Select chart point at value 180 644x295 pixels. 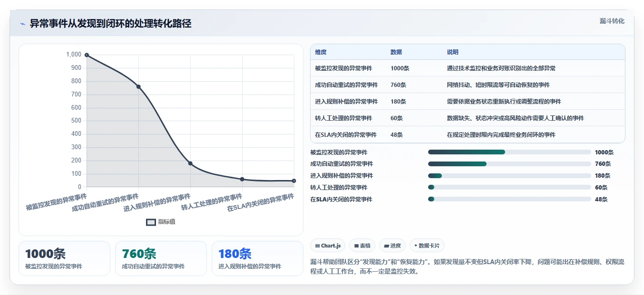190,163
